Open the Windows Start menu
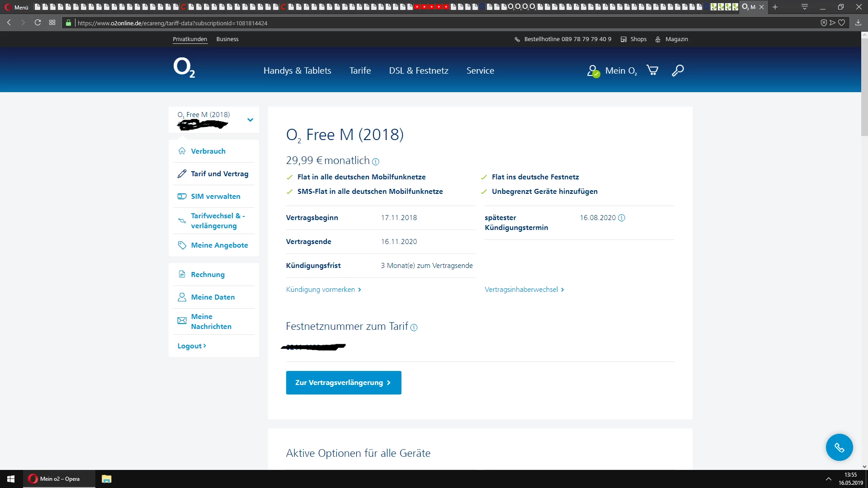 tap(11, 479)
